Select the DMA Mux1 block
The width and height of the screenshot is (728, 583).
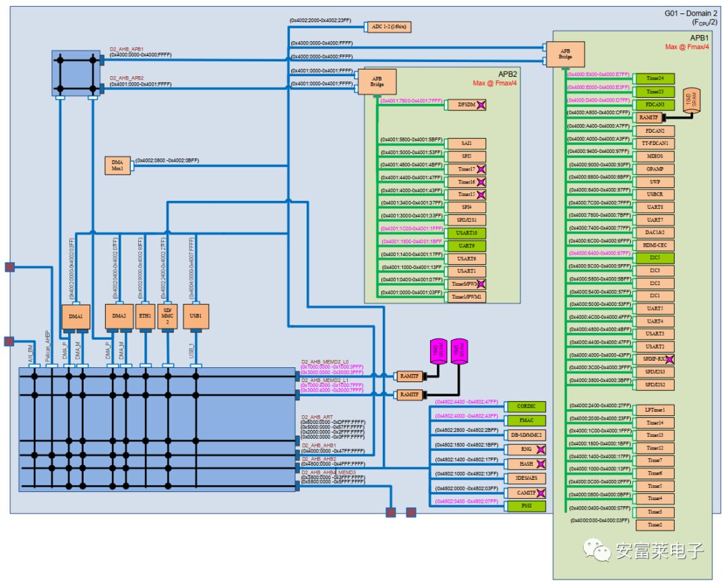click(117, 166)
